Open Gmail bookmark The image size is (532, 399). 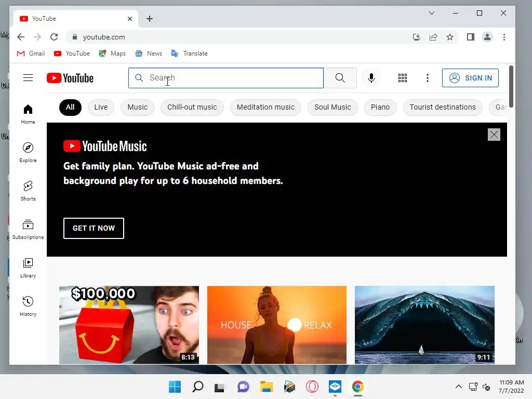31,54
